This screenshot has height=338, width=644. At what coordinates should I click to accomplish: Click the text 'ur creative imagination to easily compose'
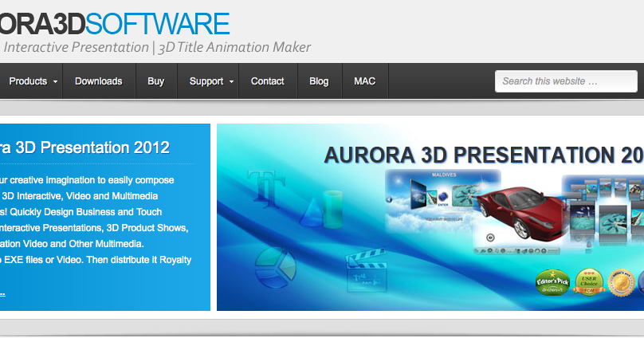point(87,180)
